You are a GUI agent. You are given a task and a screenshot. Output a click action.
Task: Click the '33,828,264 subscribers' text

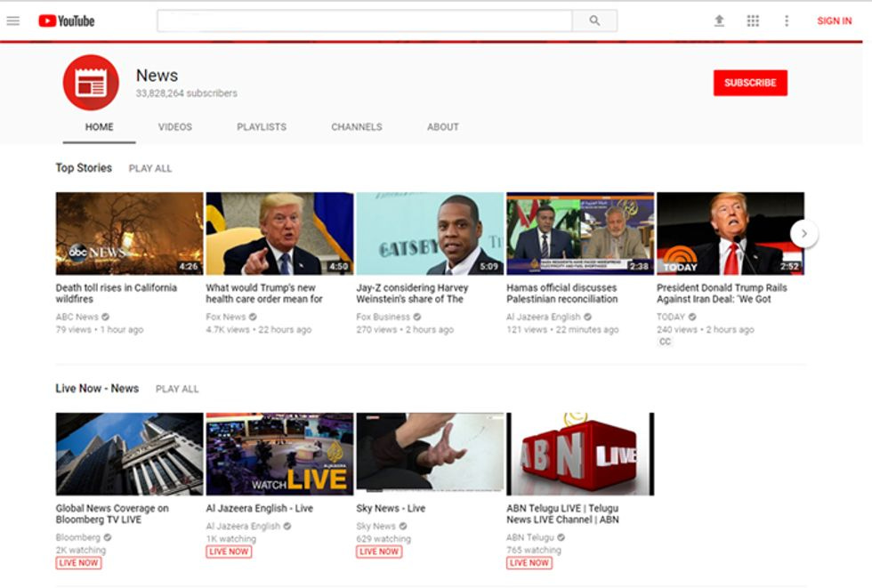[x=186, y=93]
